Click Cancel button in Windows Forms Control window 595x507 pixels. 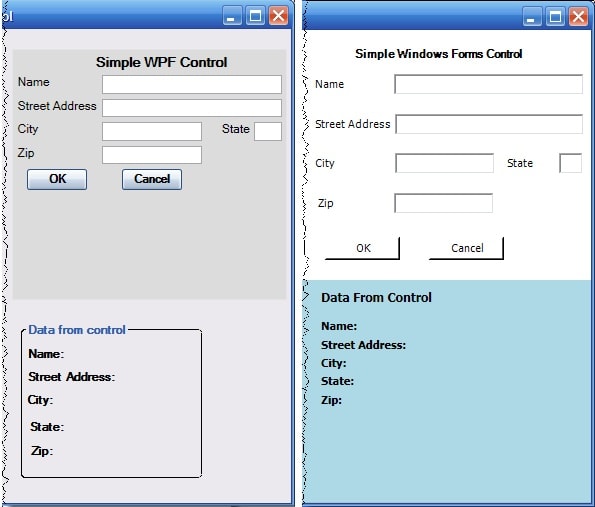[x=466, y=249]
